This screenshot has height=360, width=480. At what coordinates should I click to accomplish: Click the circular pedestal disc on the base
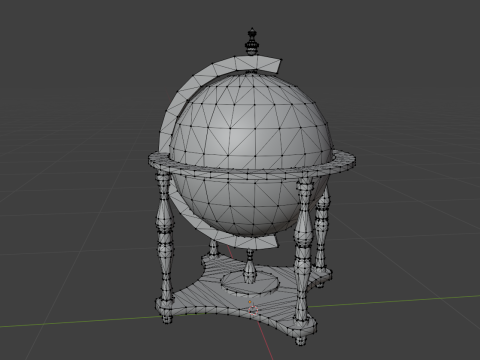click(x=250, y=282)
